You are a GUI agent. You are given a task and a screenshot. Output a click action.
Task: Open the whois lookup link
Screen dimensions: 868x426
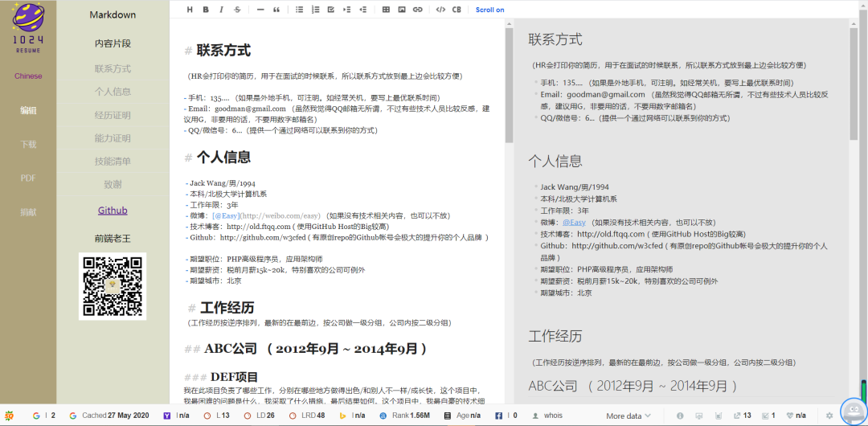click(547, 416)
